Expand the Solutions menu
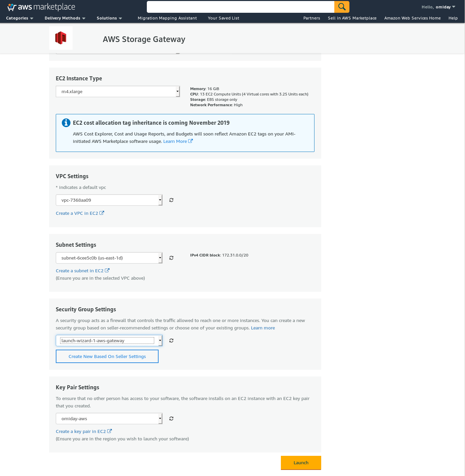This screenshot has height=476, width=465. tap(109, 18)
